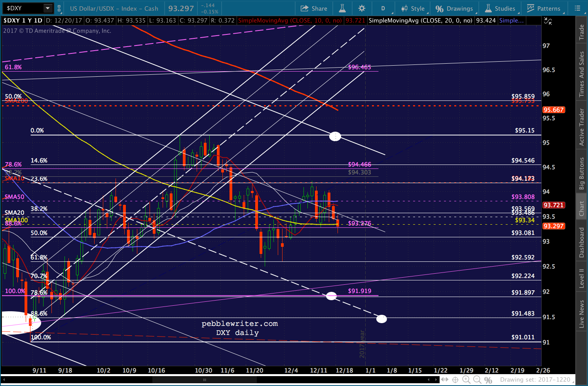Click the $91.897 level label
Screen dimensions: 588x386
pos(523,293)
